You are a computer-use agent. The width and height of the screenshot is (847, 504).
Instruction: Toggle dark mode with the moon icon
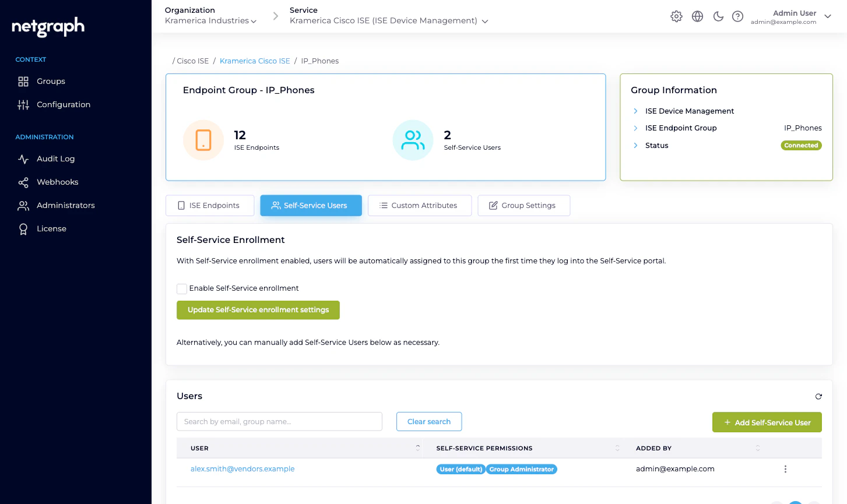(x=718, y=16)
